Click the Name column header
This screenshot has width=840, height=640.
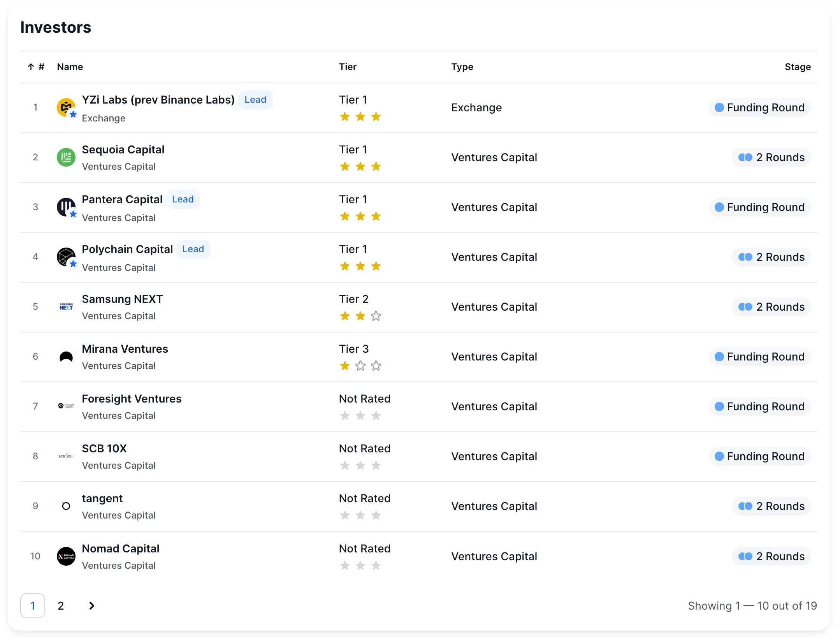(x=70, y=67)
